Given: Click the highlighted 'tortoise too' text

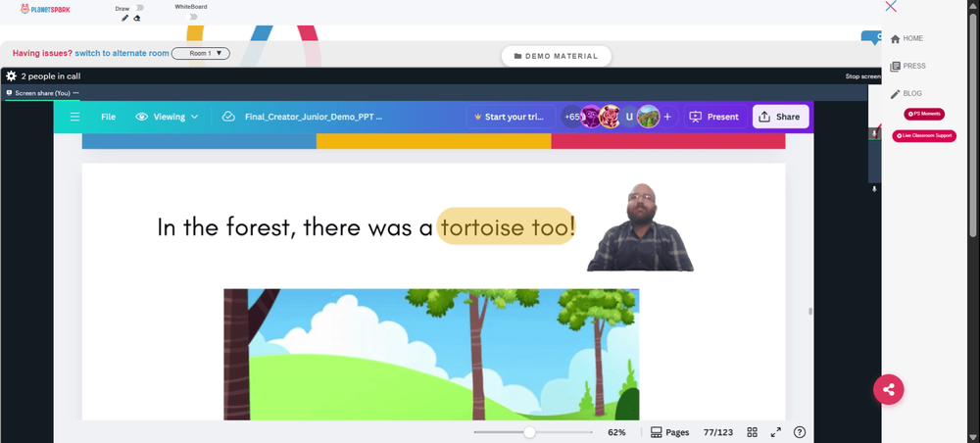Looking at the screenshot, I should tap(505, 226).
